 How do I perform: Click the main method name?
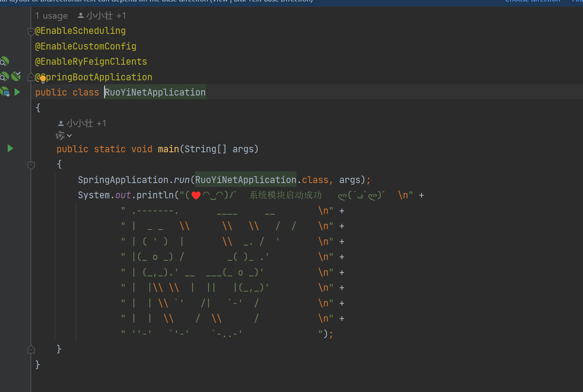tap(168, 149)
